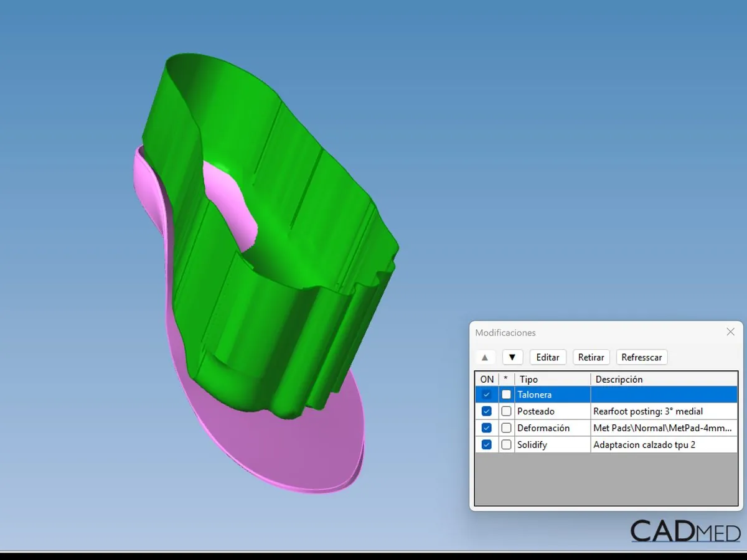Screen dimensions: 747x560
Task: Check the star column box for Solidify
Action: (507, 445)
